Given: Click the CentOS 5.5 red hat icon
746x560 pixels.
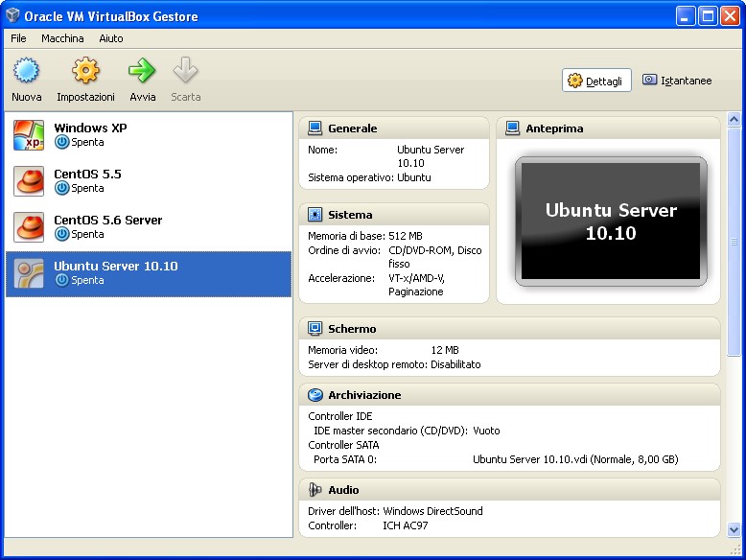Looking at the screenshot, I should (29, 181).
